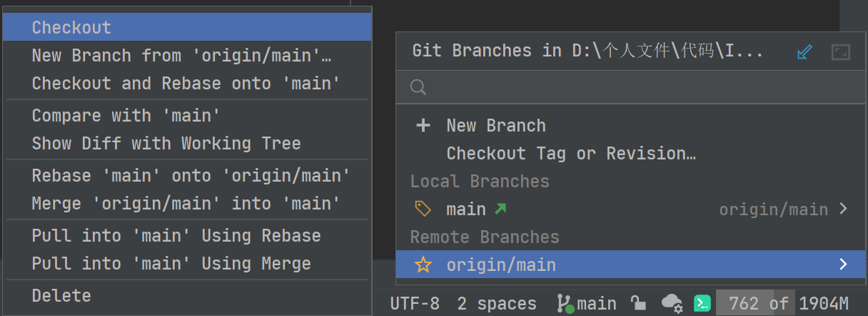Toggle the read-only lock icon
The width and height of the screenshot is (868, 316).
click(638, 303)
